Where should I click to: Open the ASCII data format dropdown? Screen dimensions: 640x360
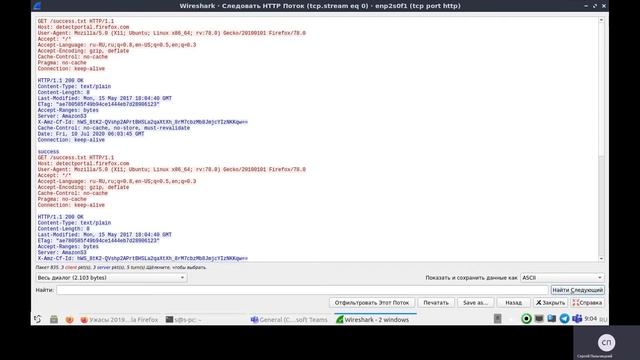point(562,278)
